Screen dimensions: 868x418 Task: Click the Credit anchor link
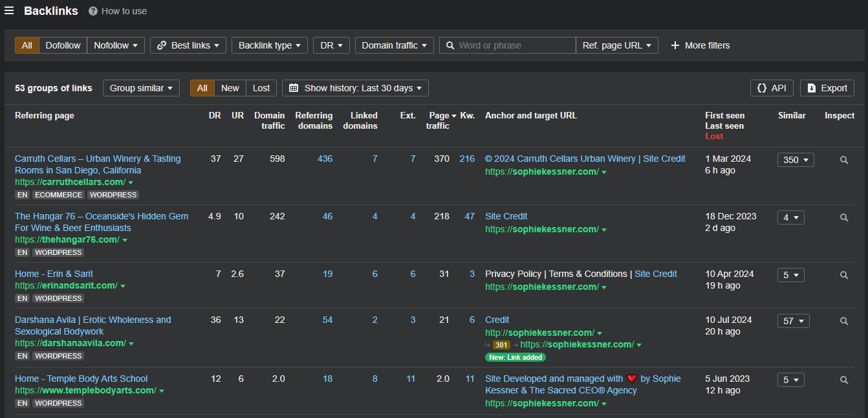497,320
